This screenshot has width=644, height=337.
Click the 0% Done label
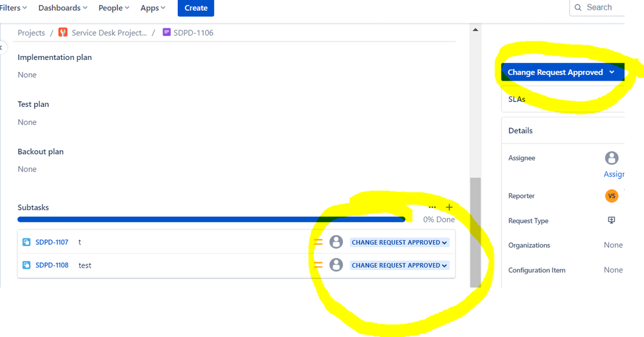(439, 220)
